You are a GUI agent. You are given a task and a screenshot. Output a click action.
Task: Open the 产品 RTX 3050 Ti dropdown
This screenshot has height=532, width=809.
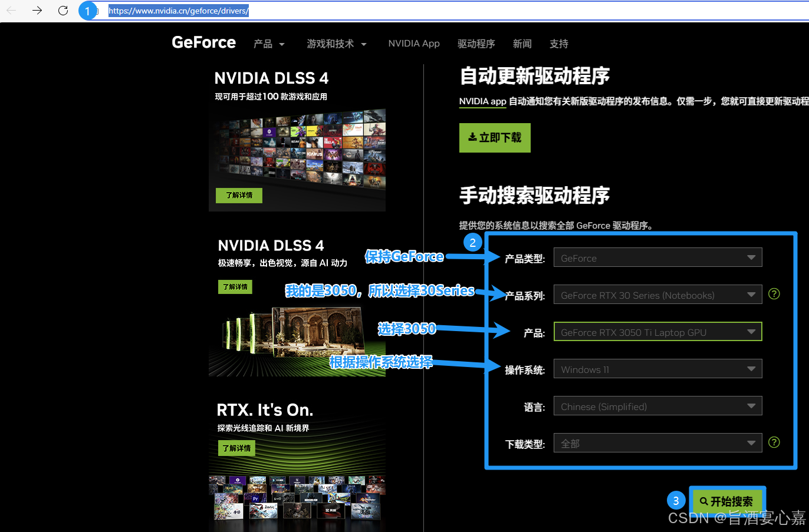(657, 332)
